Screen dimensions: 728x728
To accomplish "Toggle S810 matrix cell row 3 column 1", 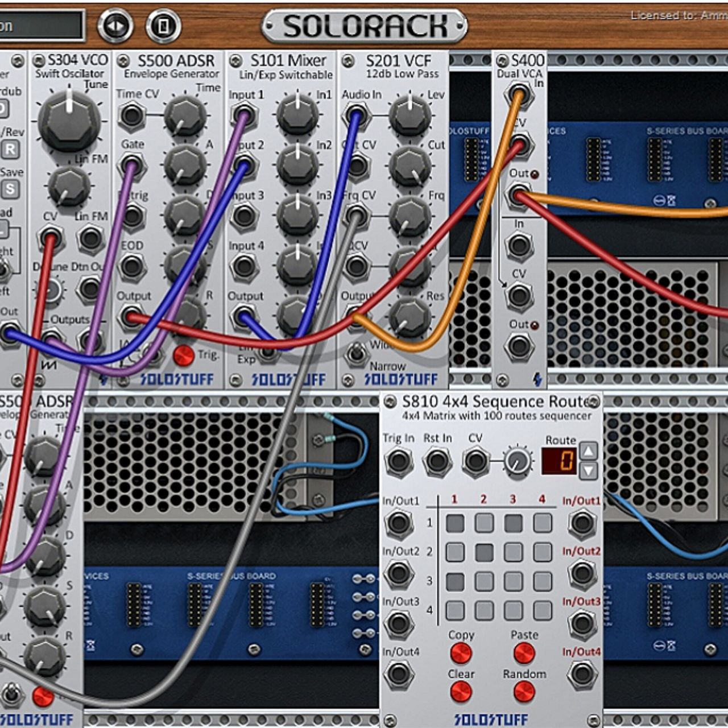I will coord(455,581).
